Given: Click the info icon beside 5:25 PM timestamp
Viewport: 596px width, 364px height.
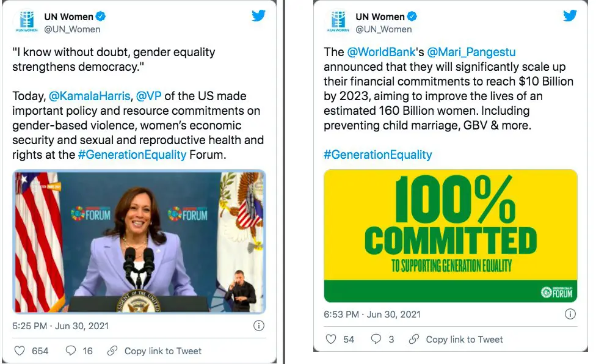Looking at the screenshot, I should [x=259, y=326].
